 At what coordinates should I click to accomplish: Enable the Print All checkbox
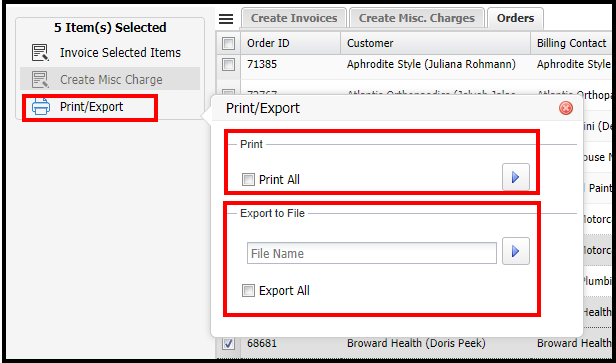pos(248,180)
